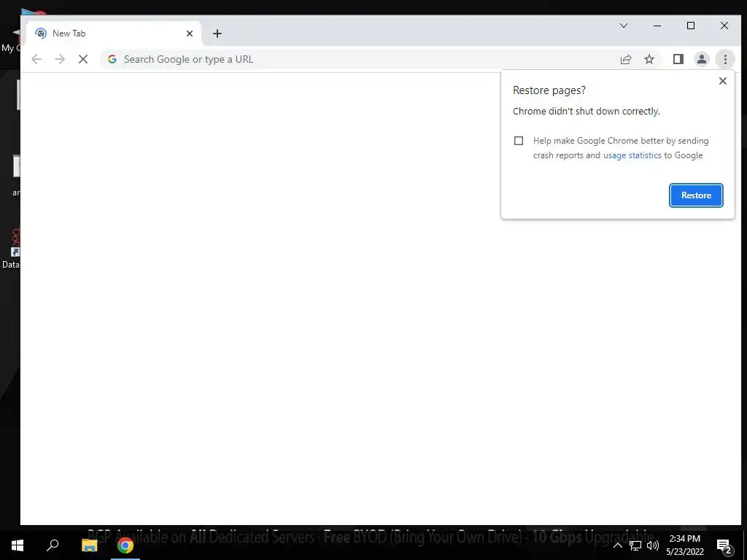Click Chrome icon in taskbar
747x560 pixels.
[125, 545]
